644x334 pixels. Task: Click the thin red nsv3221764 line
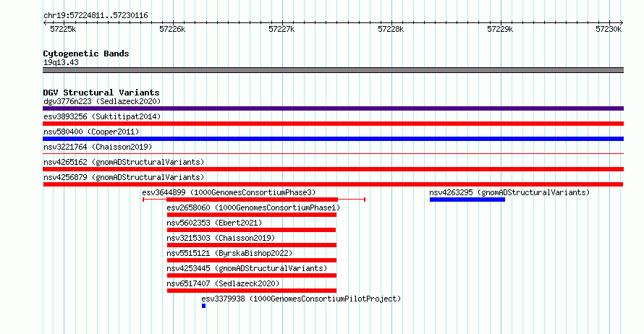[x=333, y=153]
